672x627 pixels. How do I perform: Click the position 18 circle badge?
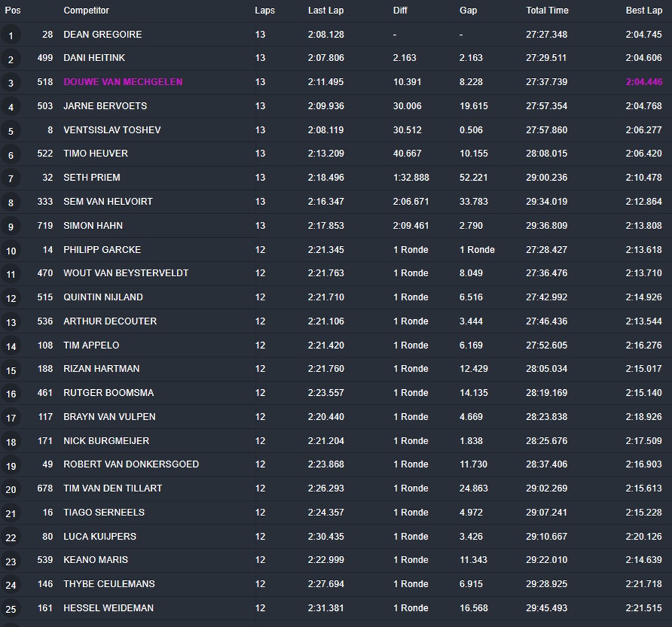click(11, 442)
